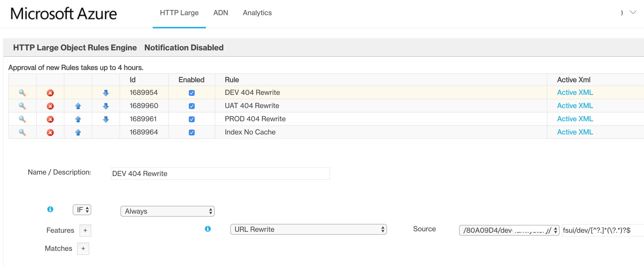Move DEV 404 Rewrite rule down
Viewport: 644px width, 266px height.
pyautogui.click(x=106, y=93)
